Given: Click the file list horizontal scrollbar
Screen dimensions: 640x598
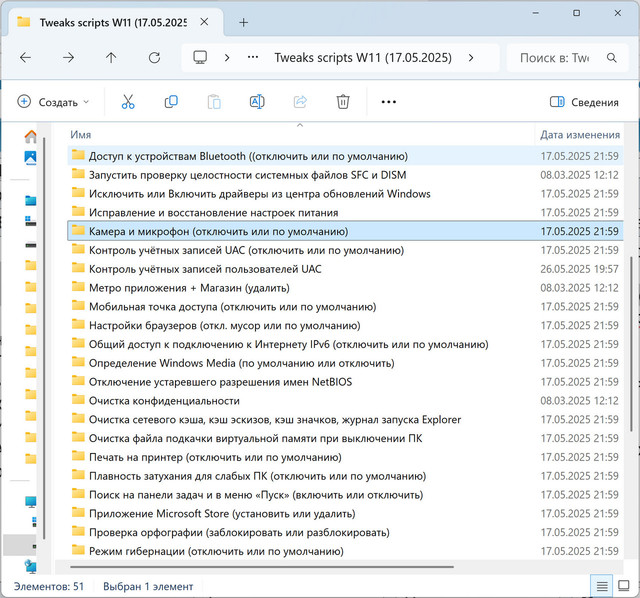Looking at the screenshot, I should 262,567.
